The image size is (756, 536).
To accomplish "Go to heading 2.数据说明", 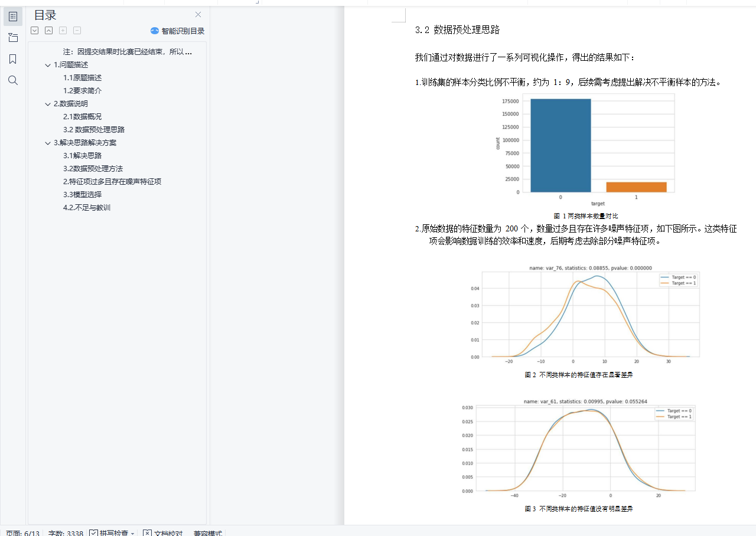I will coord(71,104).
